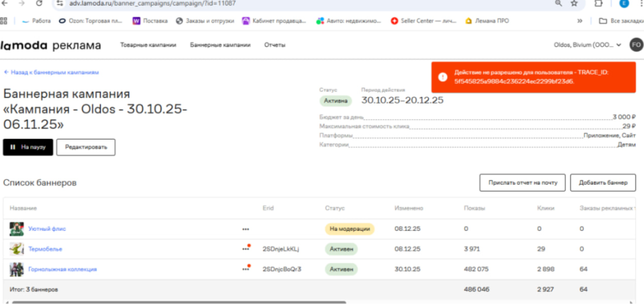Open Отчеты menu
The height and width of the screenshot is (305, 644).
point(275,45)
